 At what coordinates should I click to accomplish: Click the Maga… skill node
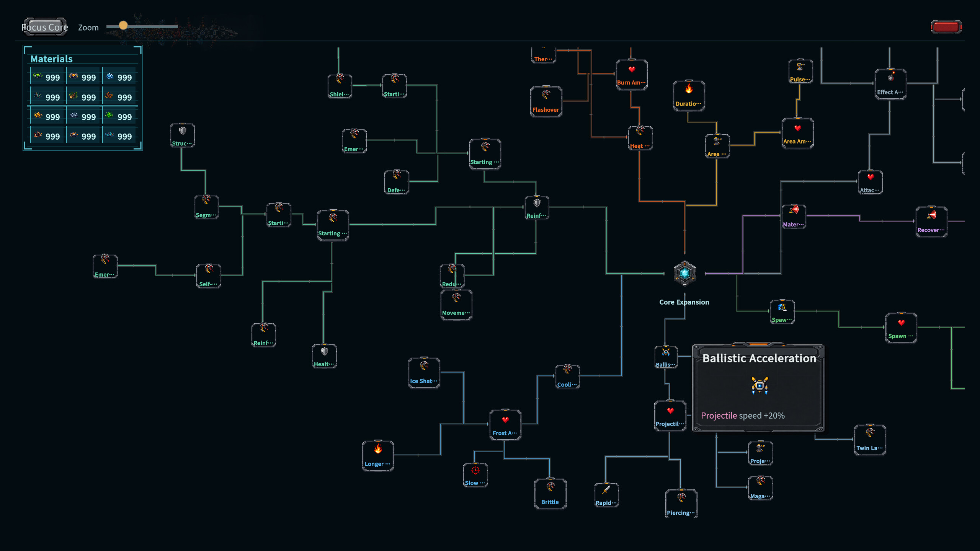tap(760, 488)
